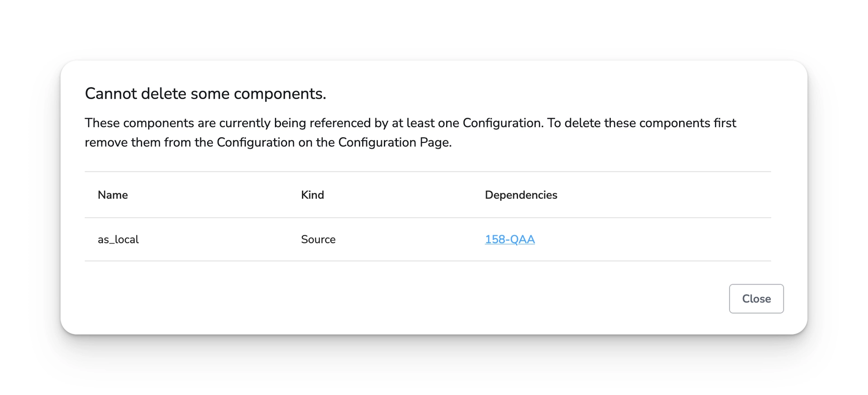This screenshot has width=868, height=395.
Task: Click the word "currently" in the description
Action: pos(245,123)
